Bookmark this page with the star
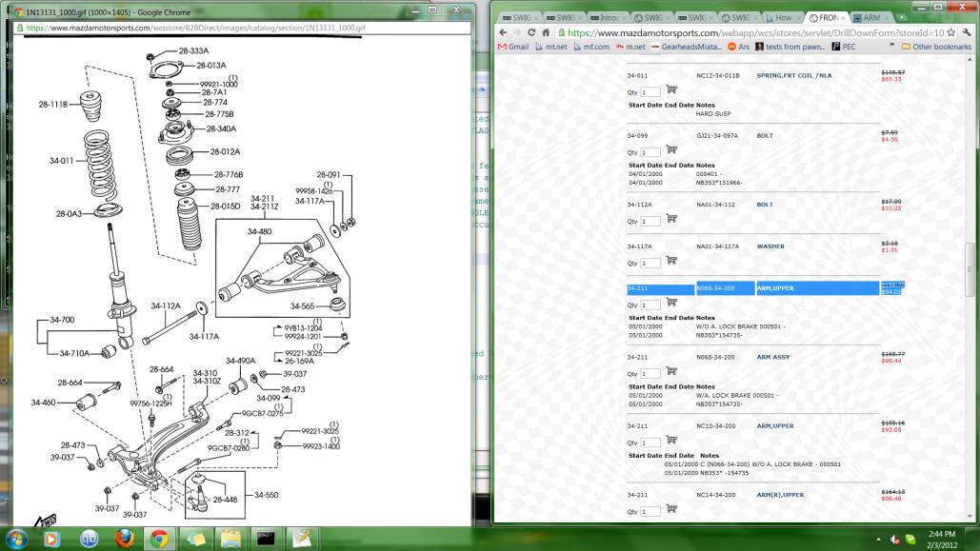 951,32
